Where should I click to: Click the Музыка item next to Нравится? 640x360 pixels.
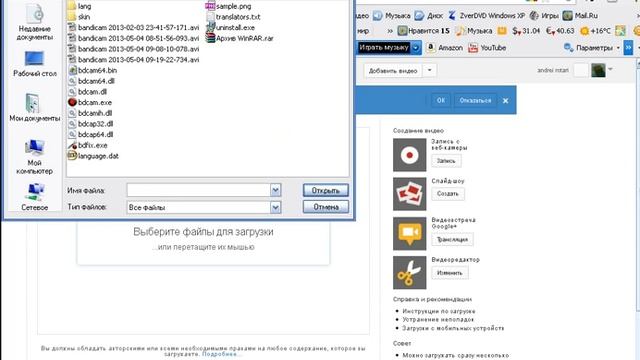474,31
